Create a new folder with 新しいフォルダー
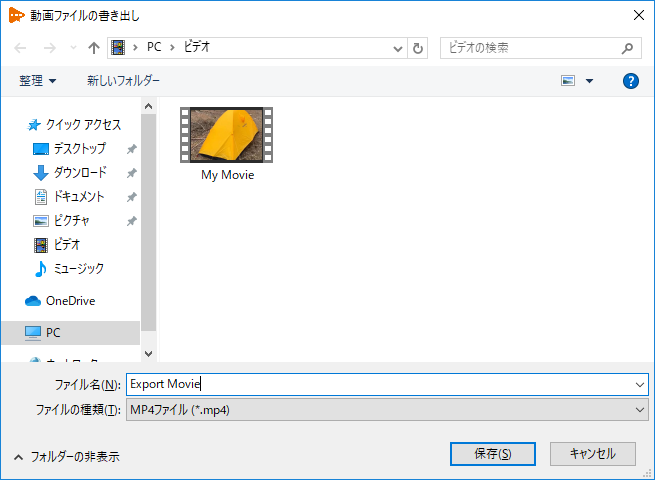Image resolution: width=655 pixels, height=480 pixels. point(123,81)
